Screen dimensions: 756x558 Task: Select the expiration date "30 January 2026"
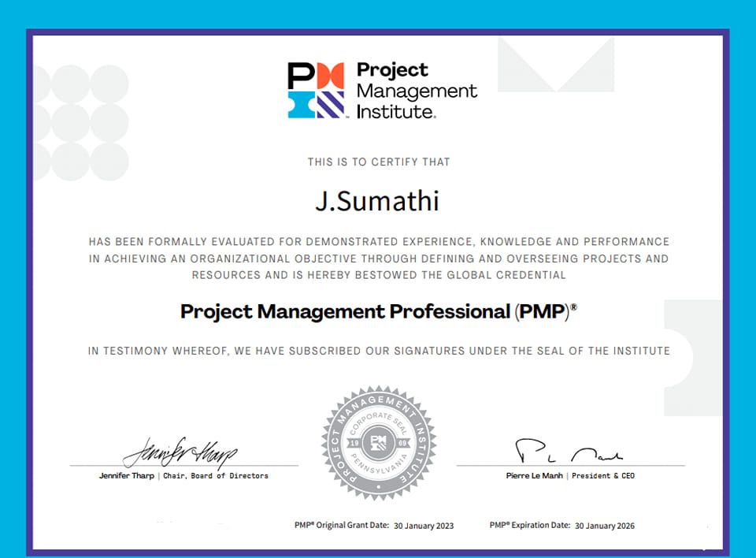click(x=605, y=526)
